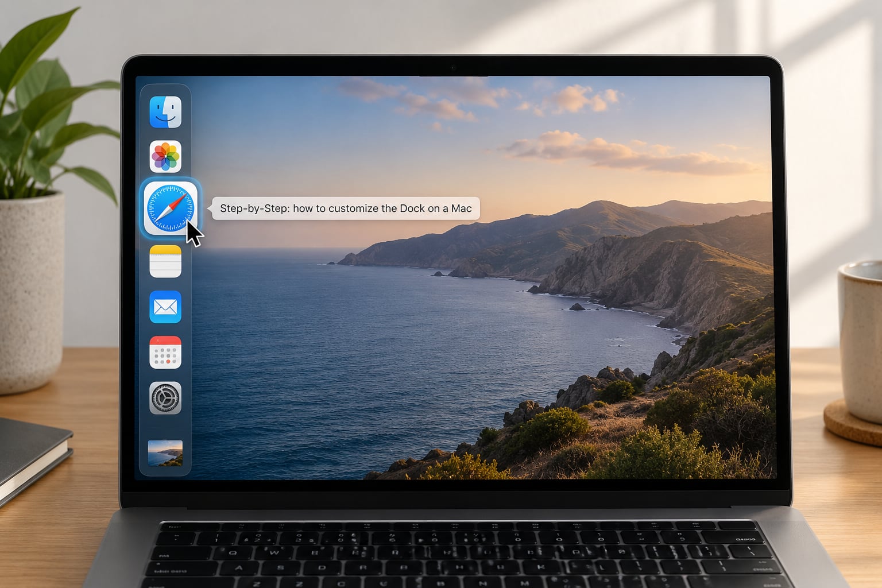Screen dimensions: 882x588
Task: Open Finder from the Dock
Action: pyautogui.click(x=165, y=112)
